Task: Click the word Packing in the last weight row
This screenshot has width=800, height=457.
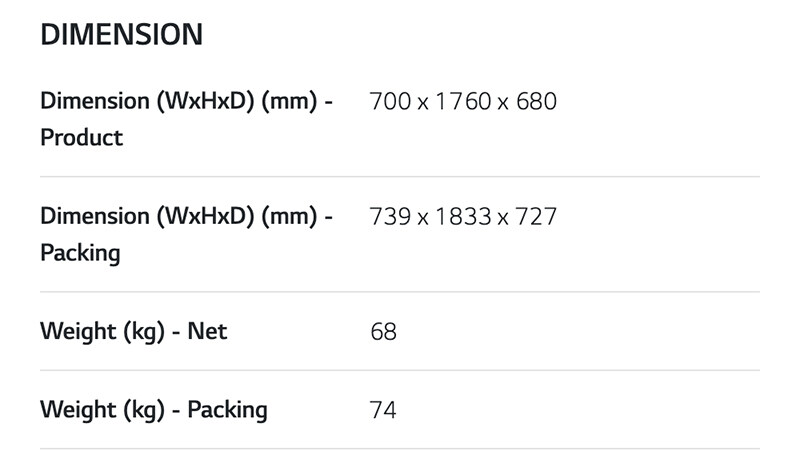Action: (227, 409)
